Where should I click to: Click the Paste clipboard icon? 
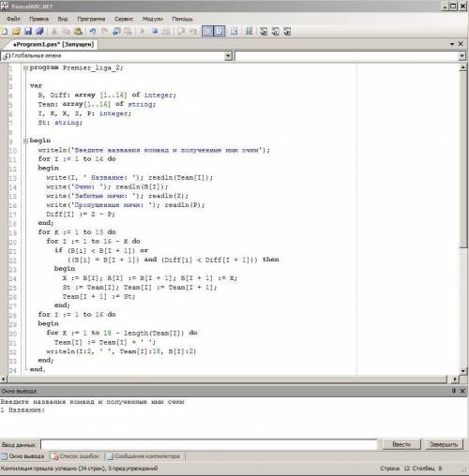(78, 31)
